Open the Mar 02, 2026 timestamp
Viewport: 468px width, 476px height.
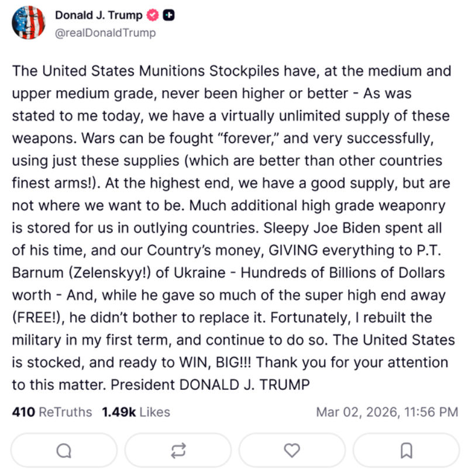pos(387,412)
